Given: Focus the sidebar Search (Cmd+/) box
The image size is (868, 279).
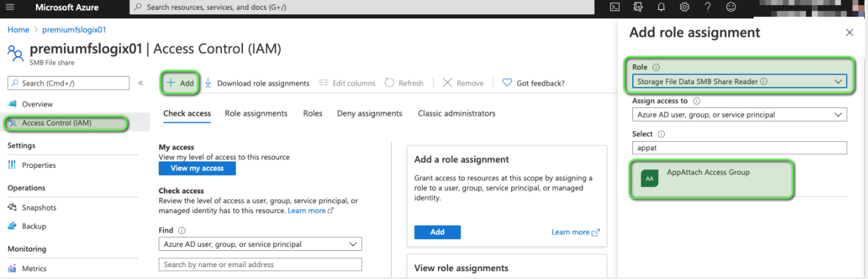Looking at the screenshot, I should click(69, 83).
